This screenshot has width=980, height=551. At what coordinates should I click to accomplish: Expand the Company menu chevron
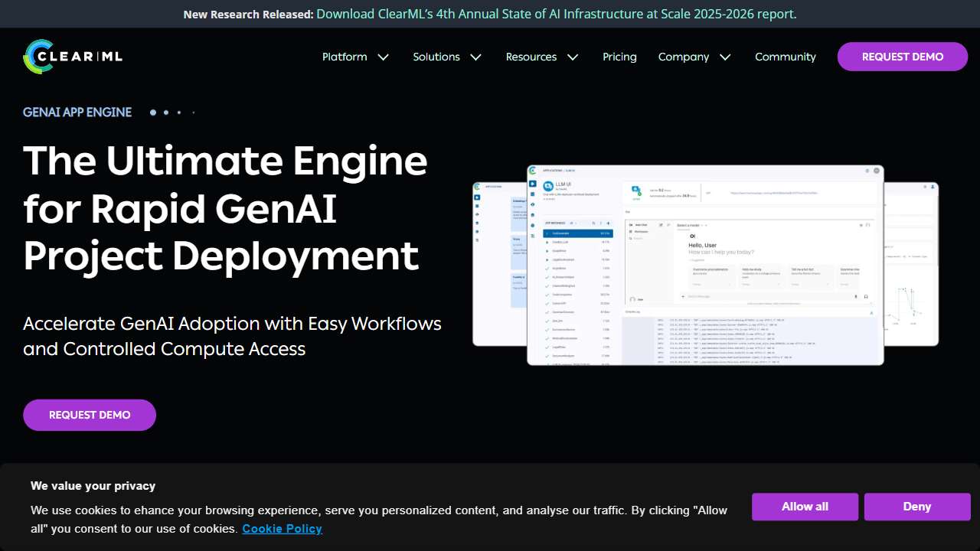point(725,57)
